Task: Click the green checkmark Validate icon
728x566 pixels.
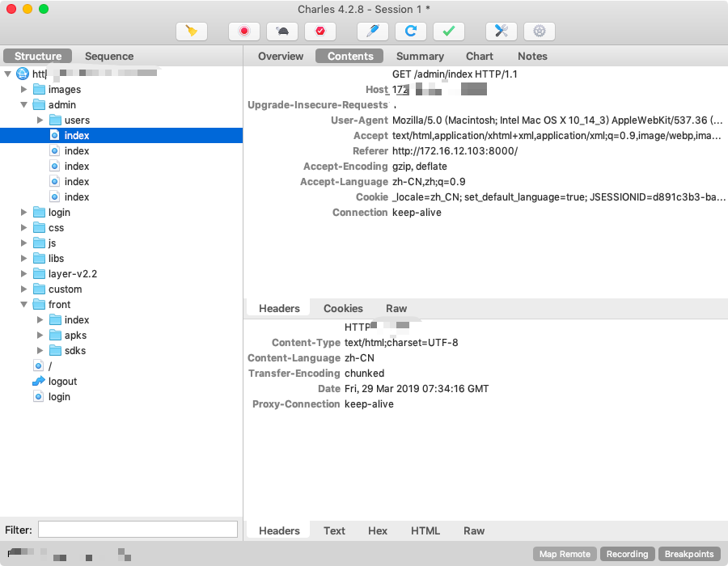Action: (x=449, y=32)
